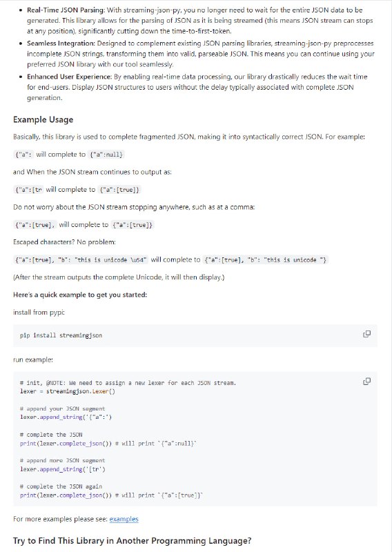This screenshot has width=392, height=552.
Task: Click the lexer.append_string('[tr') code line
Action: [x=62, y=469]
